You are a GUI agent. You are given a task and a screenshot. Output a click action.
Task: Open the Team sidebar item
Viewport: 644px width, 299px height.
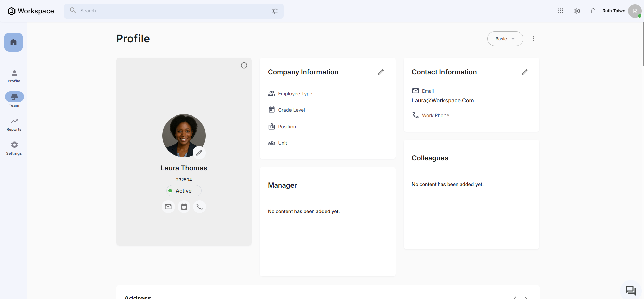(14, 100)
